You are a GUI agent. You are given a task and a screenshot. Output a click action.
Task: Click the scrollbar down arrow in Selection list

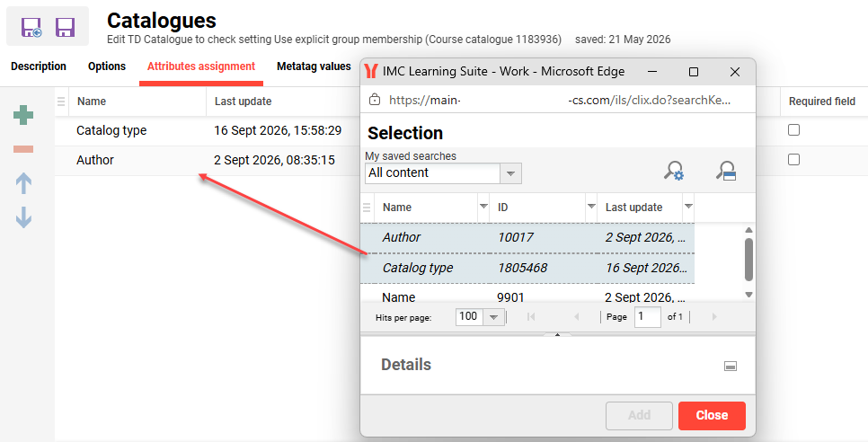749,295
